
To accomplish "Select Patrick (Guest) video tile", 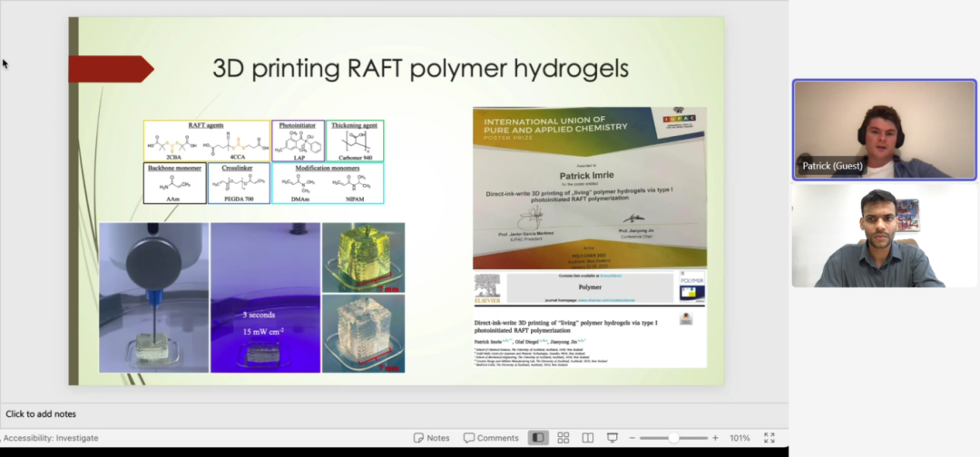I will [x=884, y=130].
